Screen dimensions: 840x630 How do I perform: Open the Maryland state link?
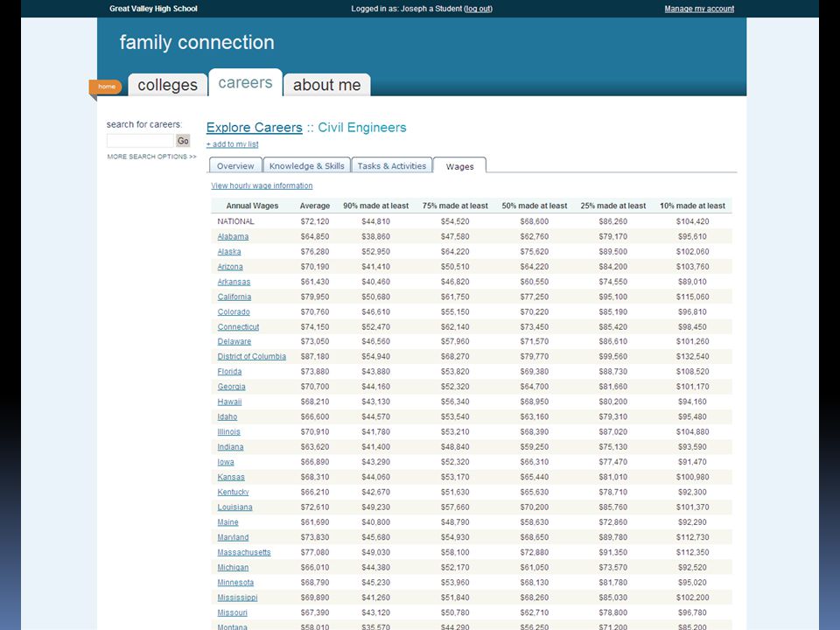coord(233,536)
